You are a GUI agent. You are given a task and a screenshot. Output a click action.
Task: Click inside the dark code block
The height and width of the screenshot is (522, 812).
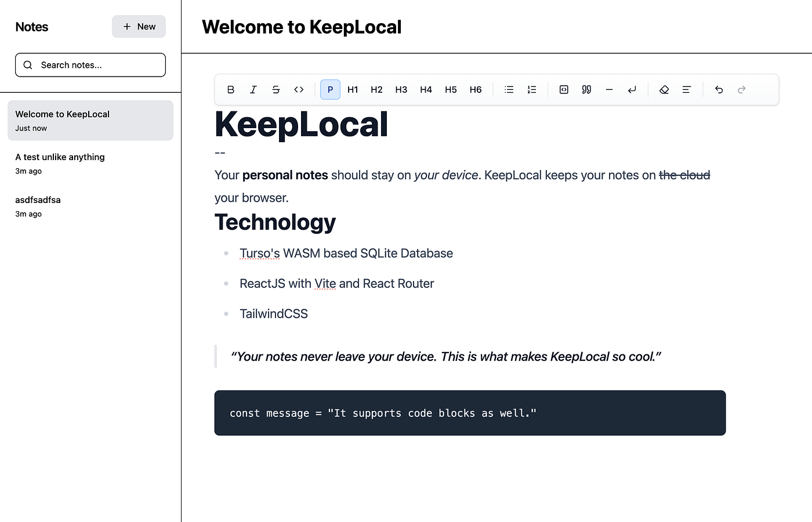coord(470,413)
